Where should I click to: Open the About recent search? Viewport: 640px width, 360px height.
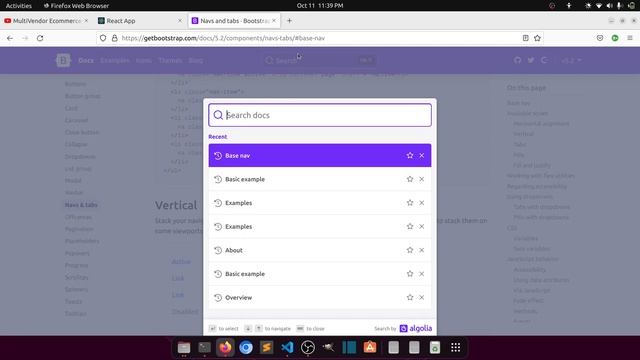[x=320, y=250]
